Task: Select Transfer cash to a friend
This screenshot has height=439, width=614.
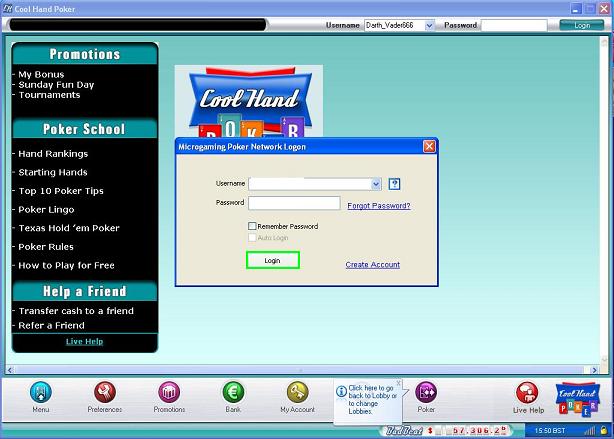Action: 76,311
